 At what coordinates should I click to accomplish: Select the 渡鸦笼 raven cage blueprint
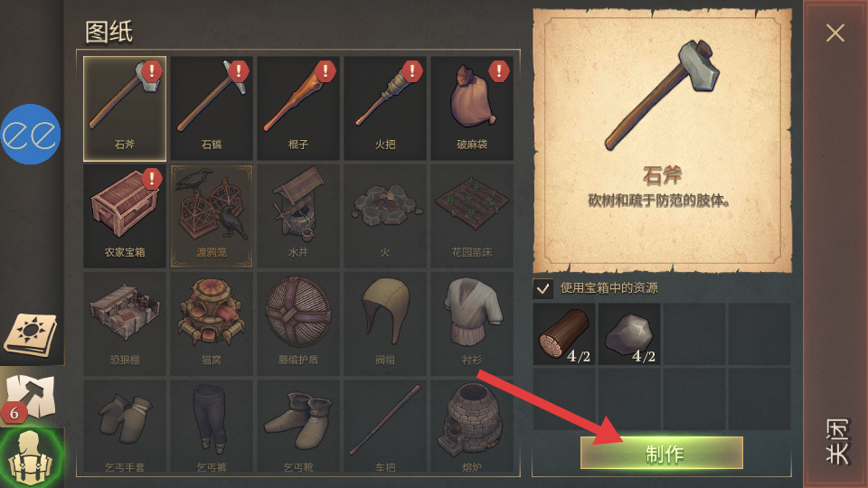[212, 216]
